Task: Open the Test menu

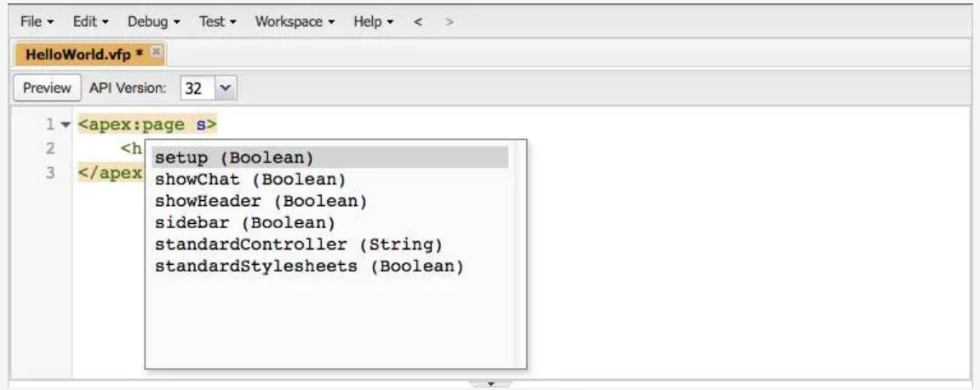Action: coord(217,22)
